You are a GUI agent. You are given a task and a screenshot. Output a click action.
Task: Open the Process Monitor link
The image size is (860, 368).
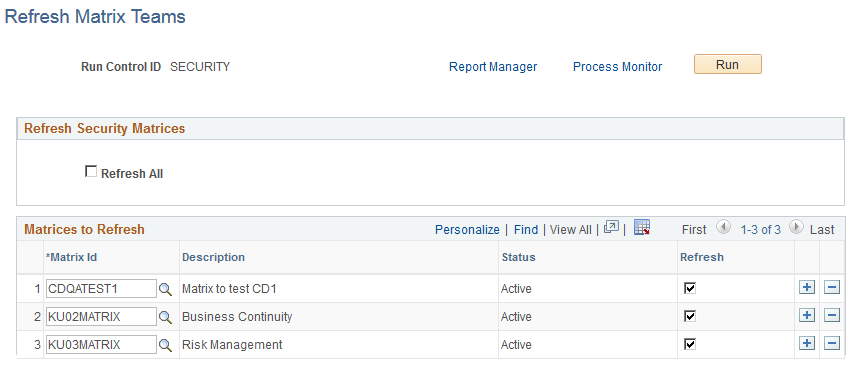pos(618,67)
